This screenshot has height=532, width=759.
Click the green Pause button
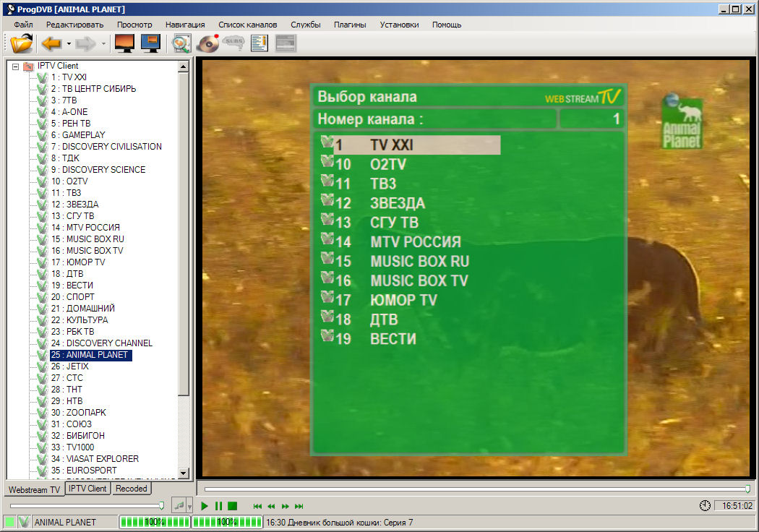(219, 507)
